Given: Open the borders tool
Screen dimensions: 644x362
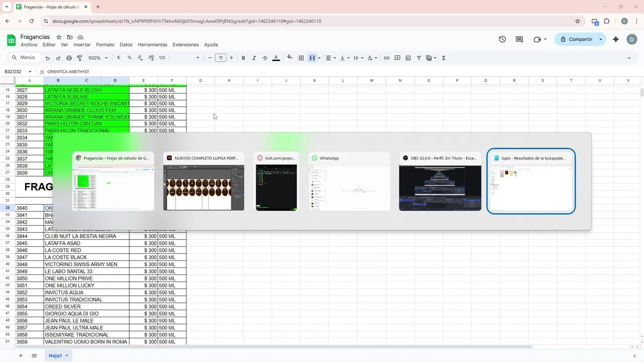Looking at the screenshot, I should pos(301,58).
